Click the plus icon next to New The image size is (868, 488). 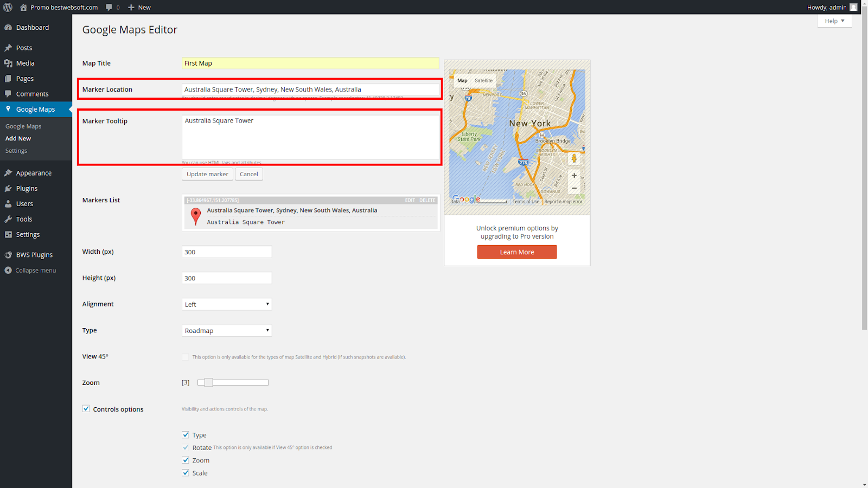(131, 7)
